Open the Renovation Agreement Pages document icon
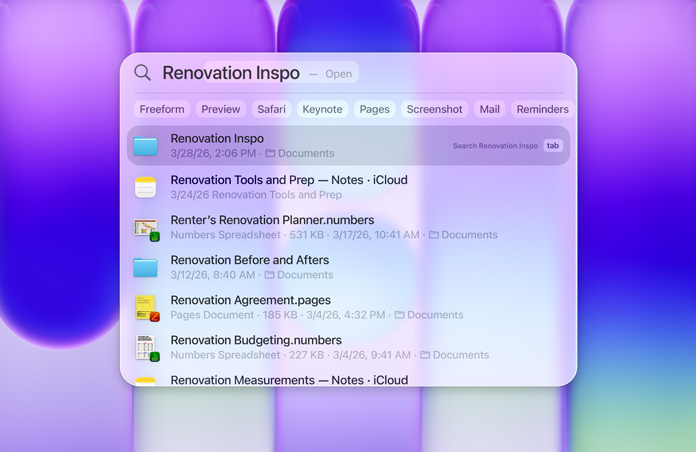The width and height of the screenshot is (696, 452). pos(146,307)
